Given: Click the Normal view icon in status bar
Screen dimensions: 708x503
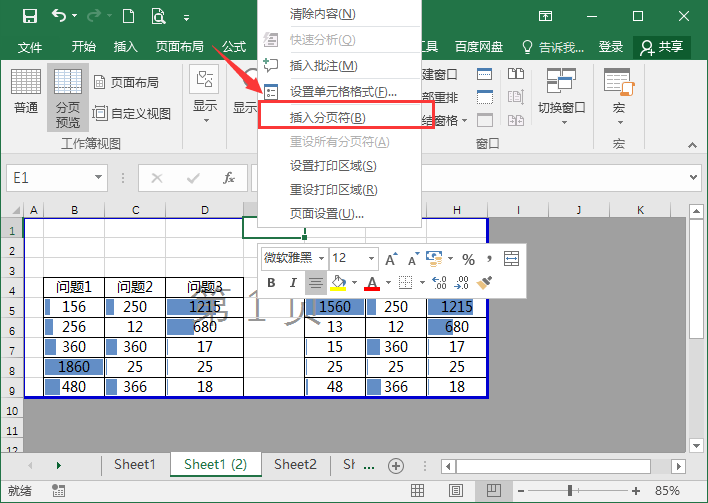Looking at the screenshot, I should pyautogui.click(x=417, y=490).
